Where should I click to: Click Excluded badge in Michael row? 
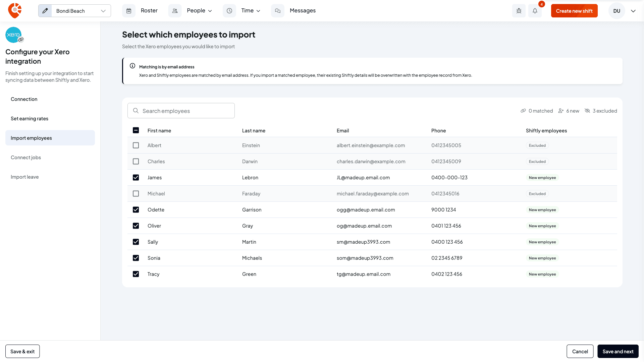point(537,193)
